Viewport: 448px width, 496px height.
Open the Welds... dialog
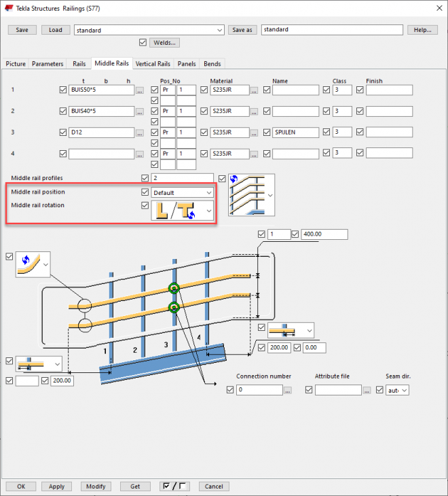coord(164,42)
